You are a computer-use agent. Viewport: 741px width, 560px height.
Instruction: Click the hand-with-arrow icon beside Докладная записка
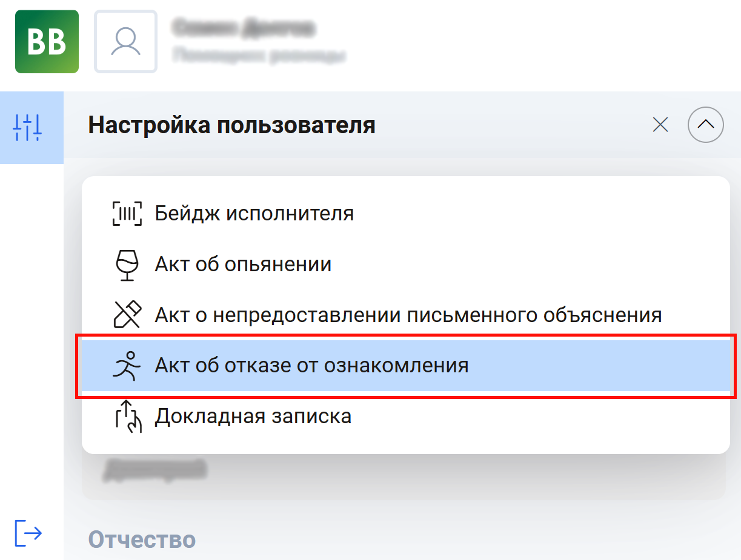(128, 416)
